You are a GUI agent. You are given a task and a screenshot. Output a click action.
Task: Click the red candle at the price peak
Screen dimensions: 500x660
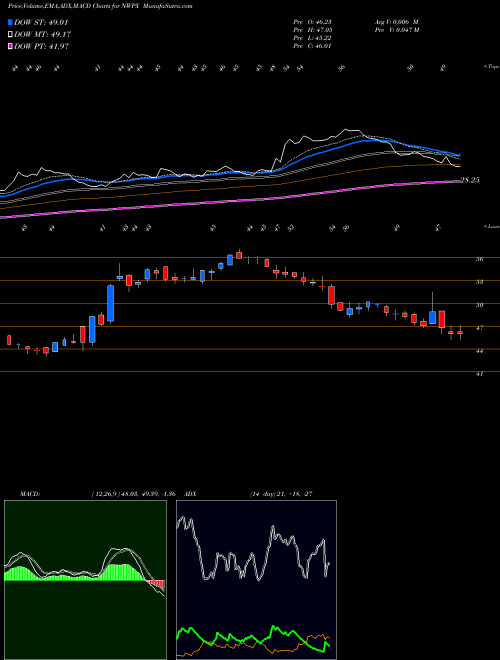point(239,255)
